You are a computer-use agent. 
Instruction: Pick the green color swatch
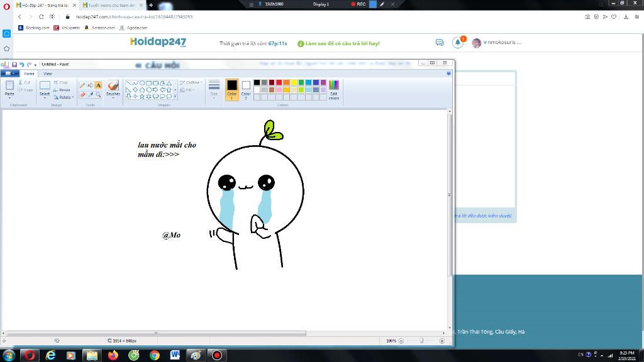(x=301, y=82)
